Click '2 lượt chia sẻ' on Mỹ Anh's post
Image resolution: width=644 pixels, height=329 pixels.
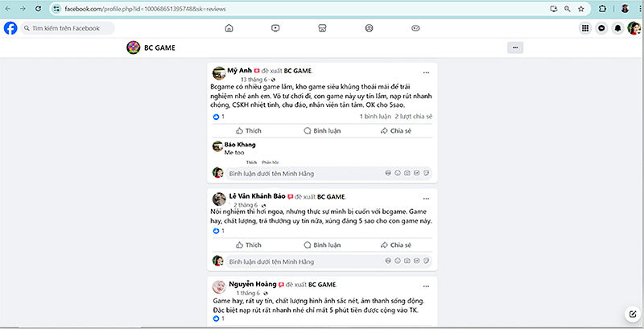(414, 117)
